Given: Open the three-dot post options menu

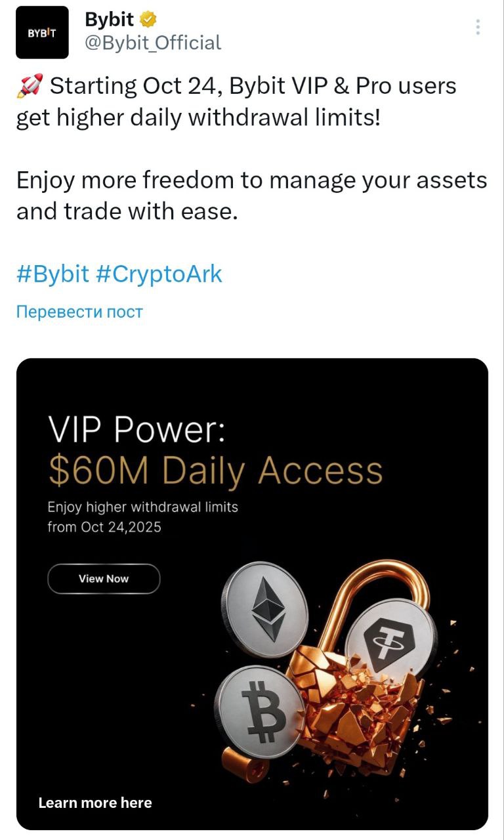Looking at the screenshot, I should click(x=478, y=28).
